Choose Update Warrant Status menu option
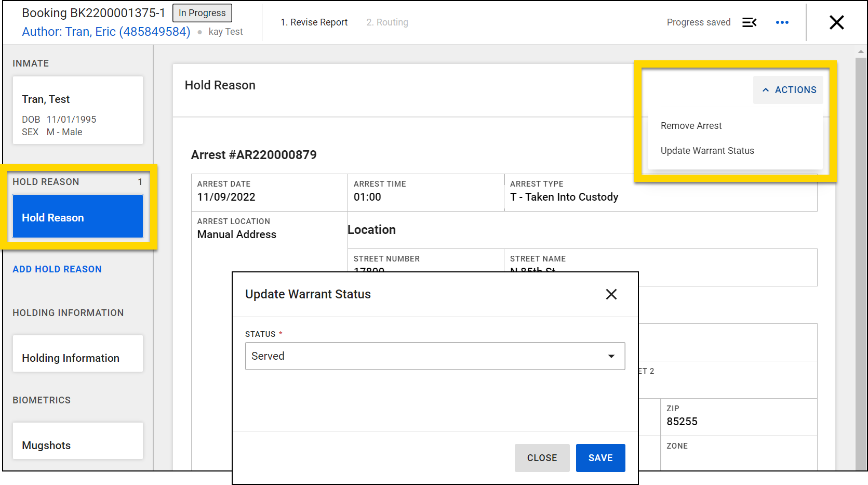Screen dimensions: 868x485 point(707,151)
